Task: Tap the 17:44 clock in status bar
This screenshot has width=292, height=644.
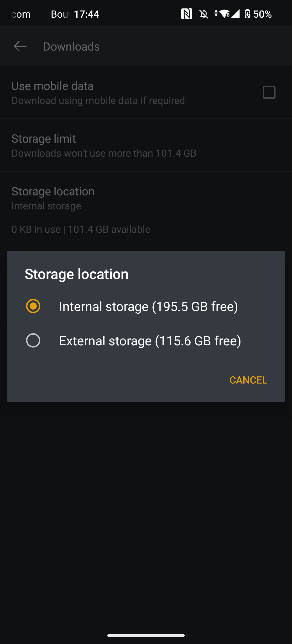Action: [x=87, y=14]
